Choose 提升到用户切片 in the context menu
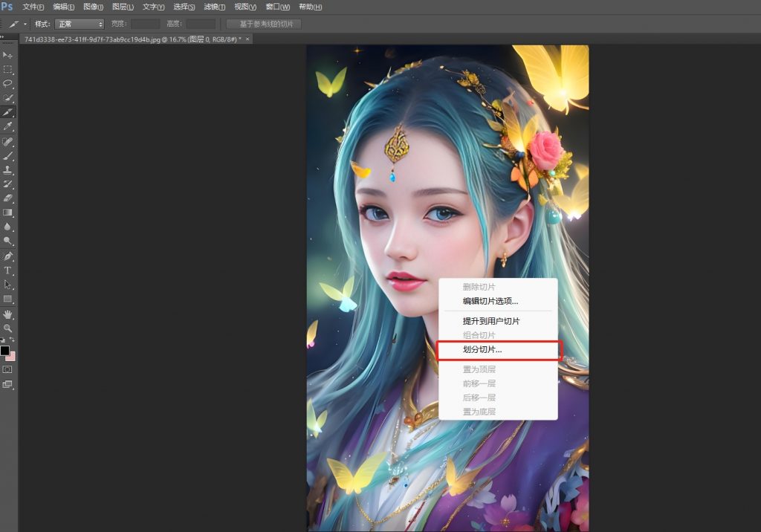 [x=498, y=321]
